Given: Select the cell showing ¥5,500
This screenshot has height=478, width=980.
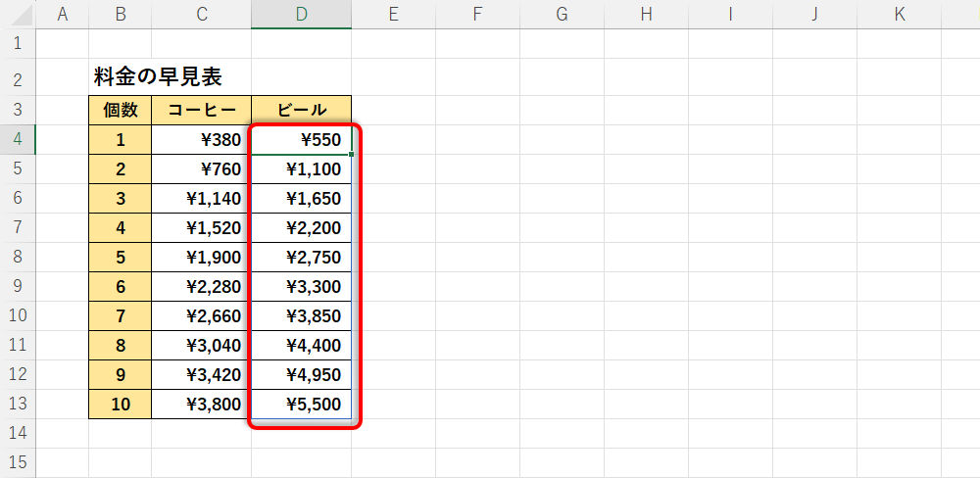Looking at the screenshot, I should click(301, 404).
